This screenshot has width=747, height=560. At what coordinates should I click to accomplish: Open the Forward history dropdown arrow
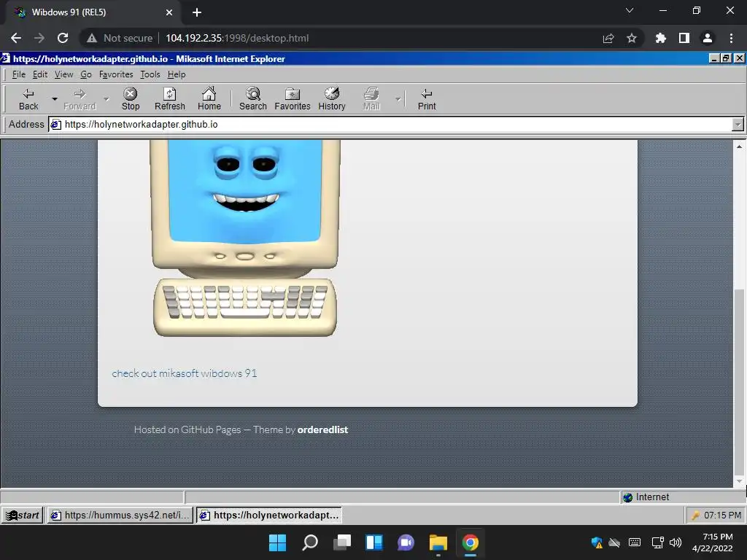[x=107, y=99]
